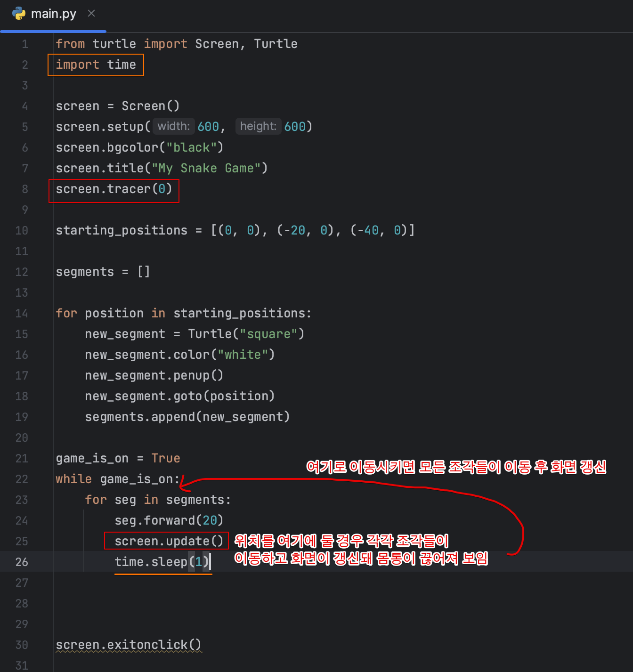Click the "My Snake Game" title string
Image resolution: width=633 pixels, height=672 pixels.
[x=206, y=168]
